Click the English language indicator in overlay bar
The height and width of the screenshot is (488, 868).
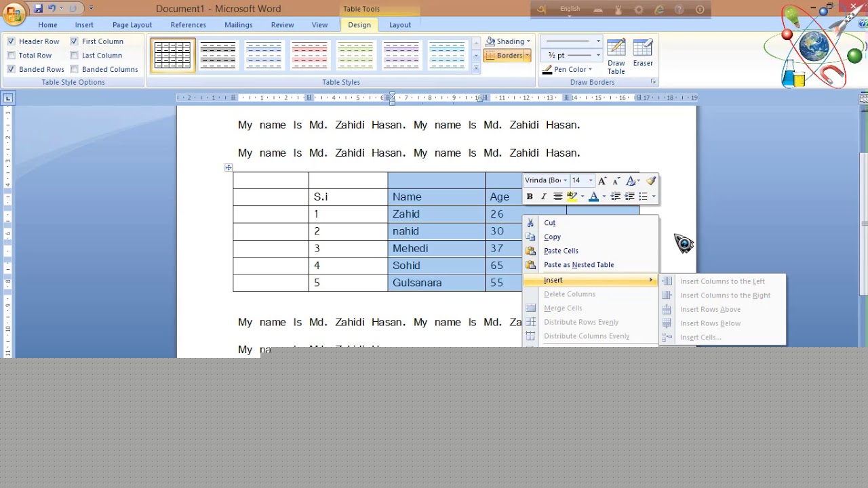click(x=570, y=9)
